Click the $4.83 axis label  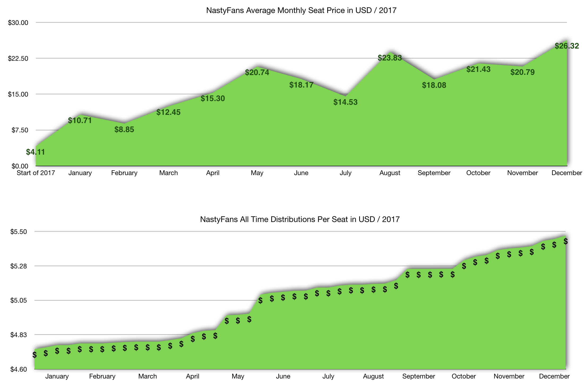coord(18,335)
